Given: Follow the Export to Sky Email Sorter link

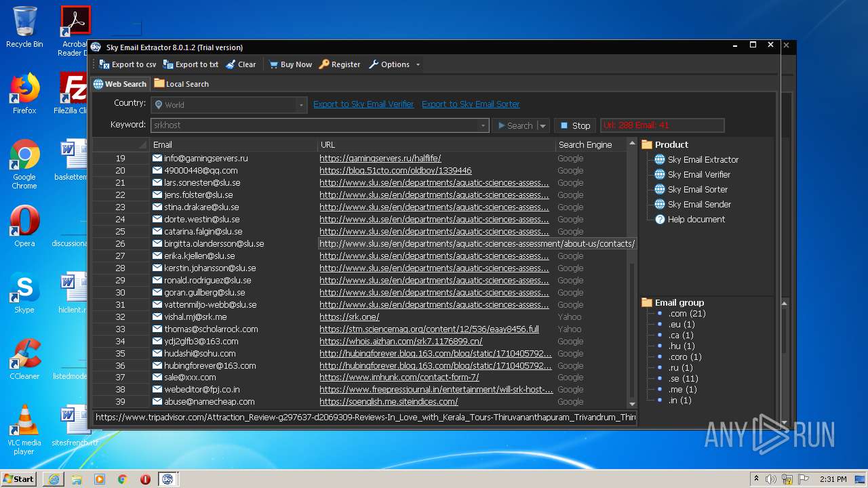Looking at the screenshot, I should [471, 104].
